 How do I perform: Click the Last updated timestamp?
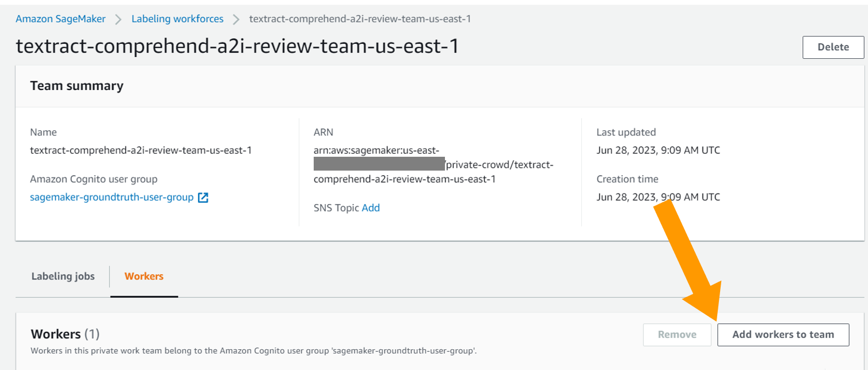(658, 150)
